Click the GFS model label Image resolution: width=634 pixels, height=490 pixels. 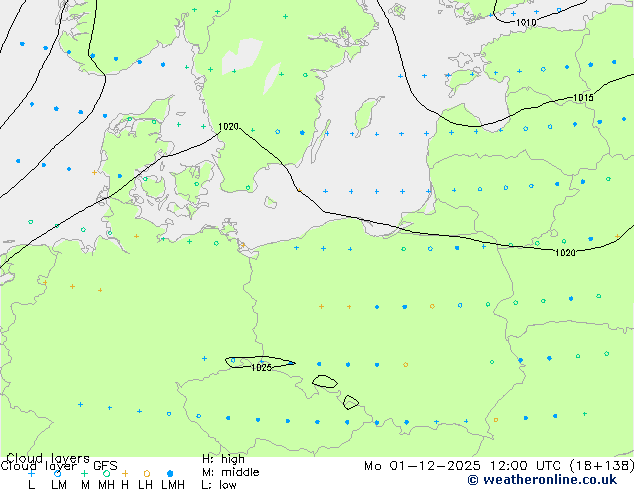(105, 465)
